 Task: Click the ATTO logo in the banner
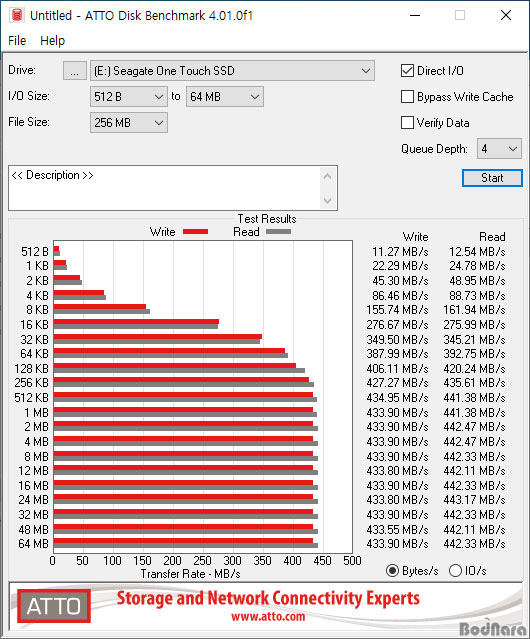click(x=54, y=606)
